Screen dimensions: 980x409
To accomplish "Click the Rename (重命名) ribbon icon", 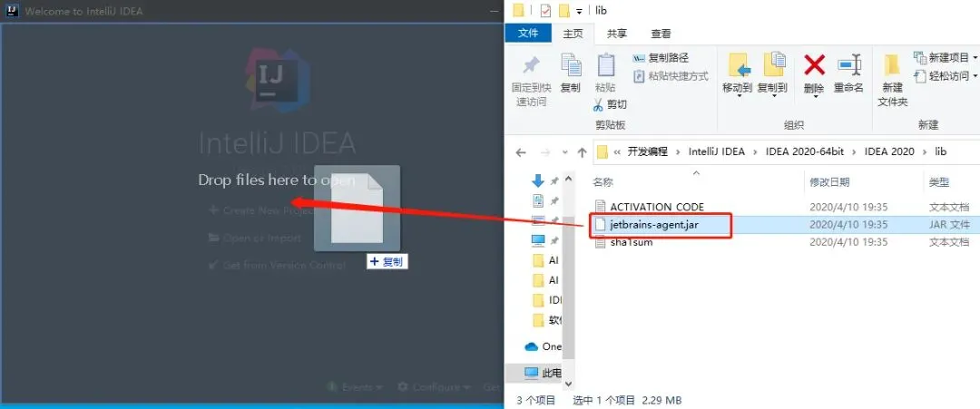I will 848,64.
